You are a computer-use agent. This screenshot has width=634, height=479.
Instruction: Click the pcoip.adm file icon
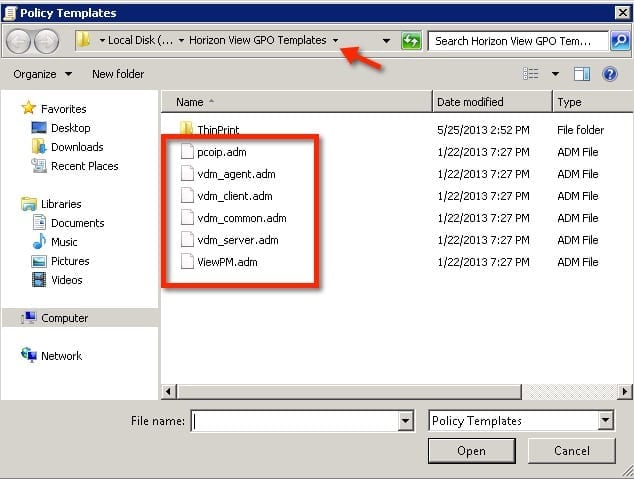187,152
